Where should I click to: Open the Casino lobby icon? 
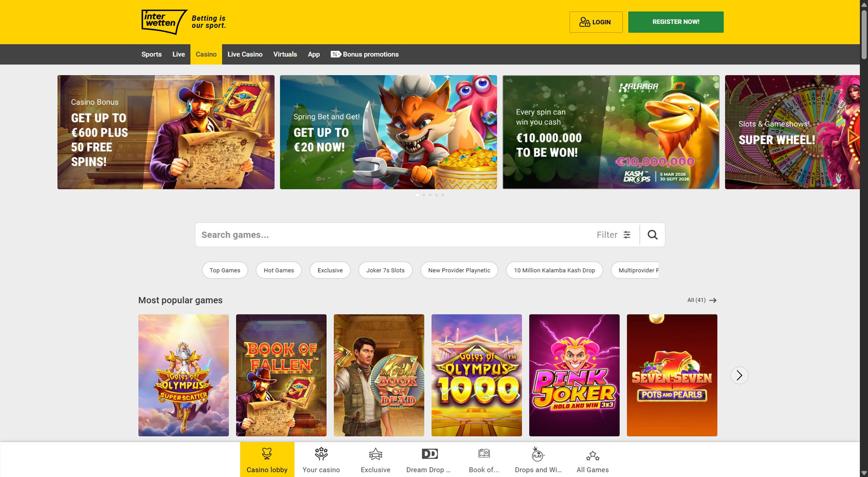coord(267,458)
